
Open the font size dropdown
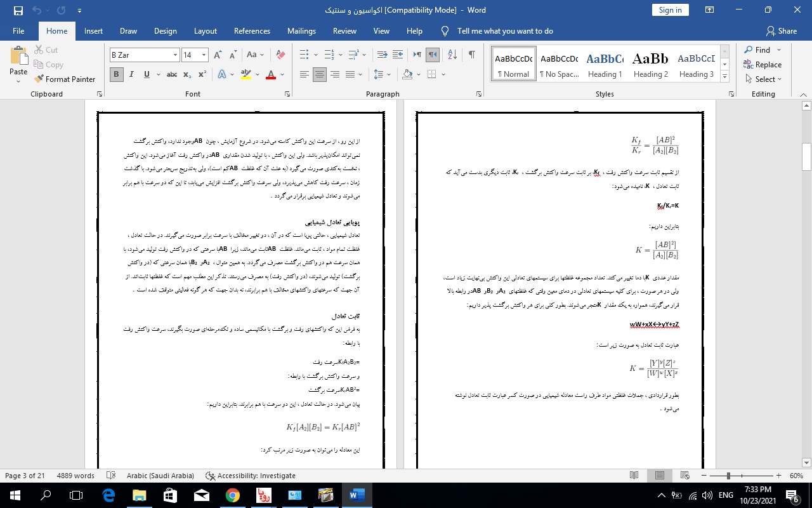click(x=204, y=55)
